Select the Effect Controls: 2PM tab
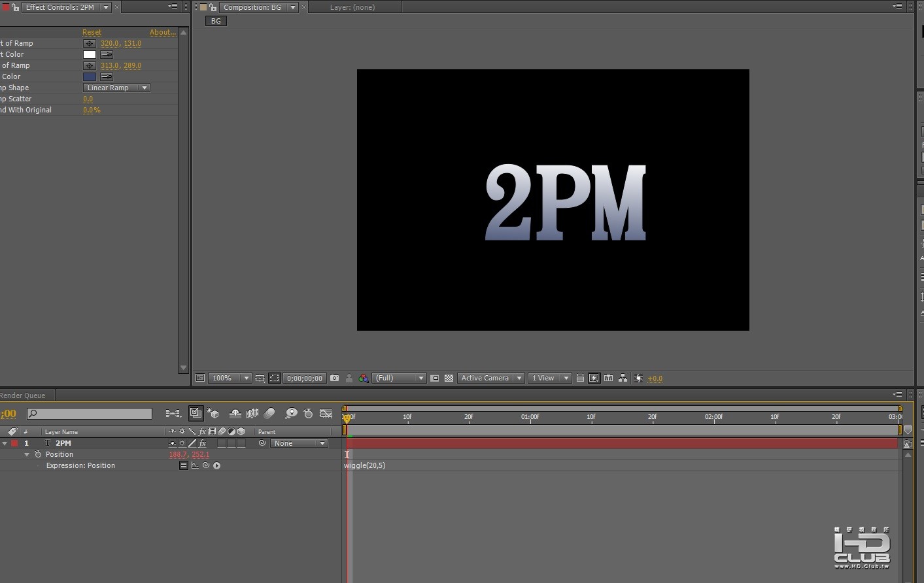 (x=60, y=7)
